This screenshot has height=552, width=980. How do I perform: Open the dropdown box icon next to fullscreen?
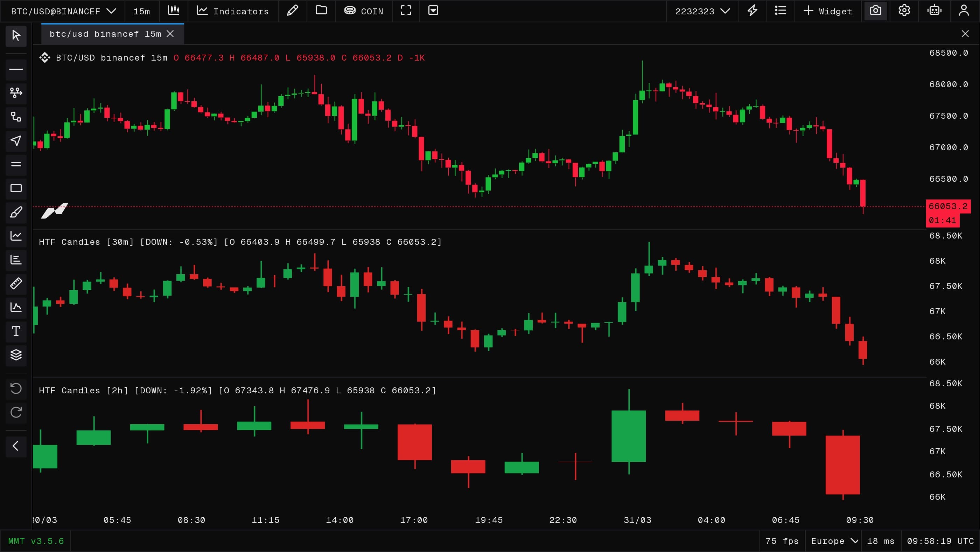(433, 11)
